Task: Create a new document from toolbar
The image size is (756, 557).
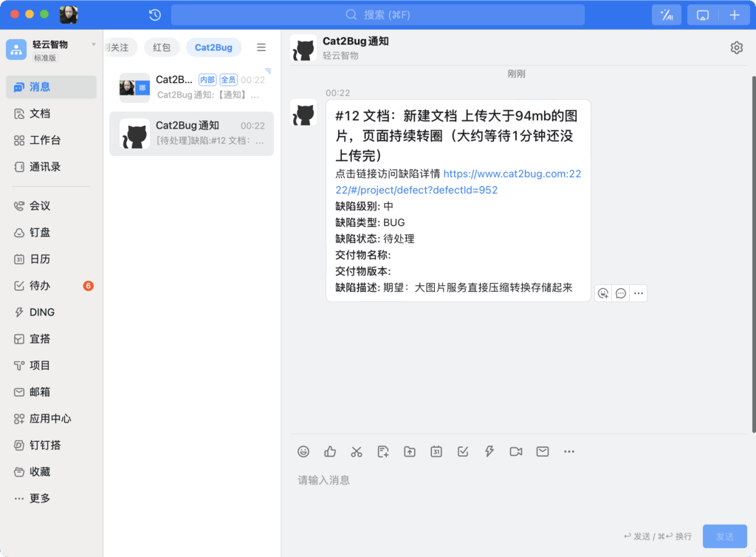Action: tap(383, 451)
